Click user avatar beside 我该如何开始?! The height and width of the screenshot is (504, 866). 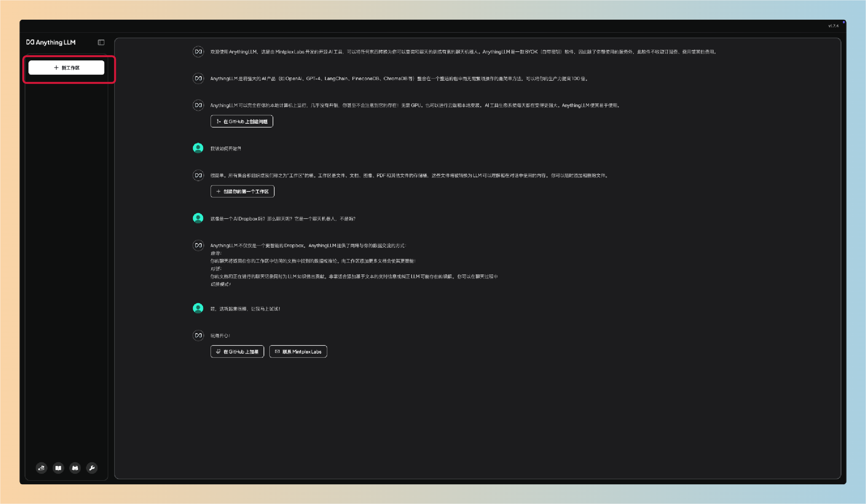tap(198, 148)
